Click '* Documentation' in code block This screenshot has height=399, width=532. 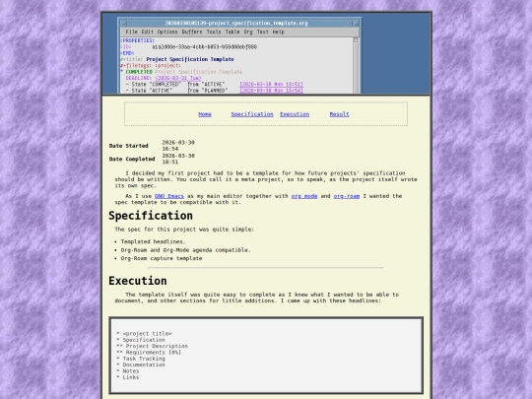pos(141,365)
